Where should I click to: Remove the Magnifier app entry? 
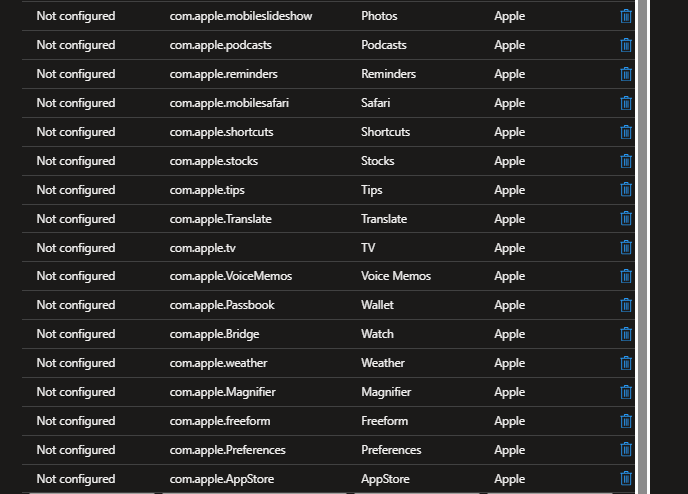click(x=626, y=392)
